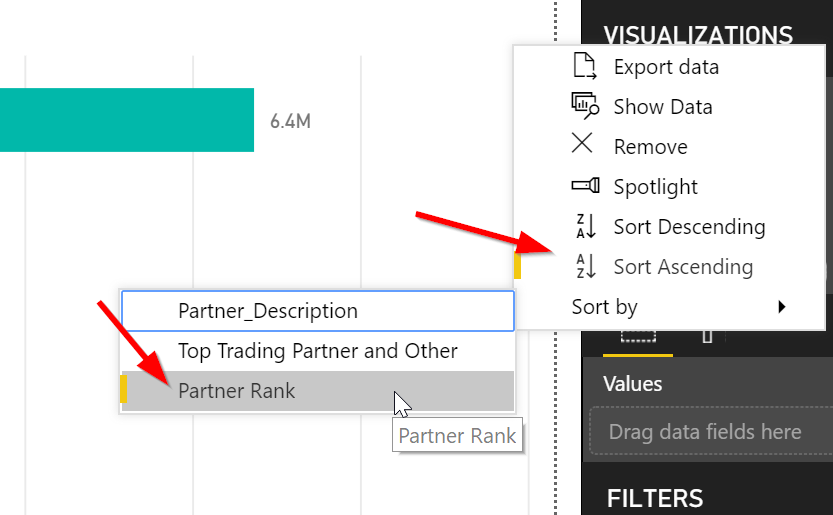Click the teal bar in the chart
Viewport: 833px width, 515px height.
click(125, 120)
